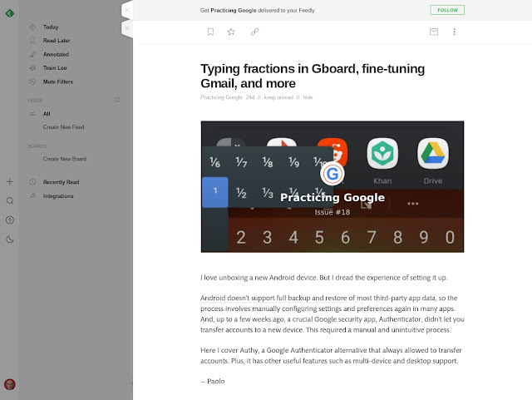532x400 pixels.
Task: Open Integrations in the sidebar
Action: point(58,196)
